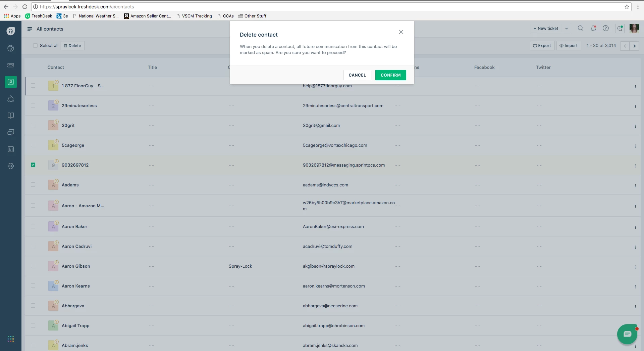644x351 pixels.
Task: Bookmark this page with the star
Action: coord(627,7)
